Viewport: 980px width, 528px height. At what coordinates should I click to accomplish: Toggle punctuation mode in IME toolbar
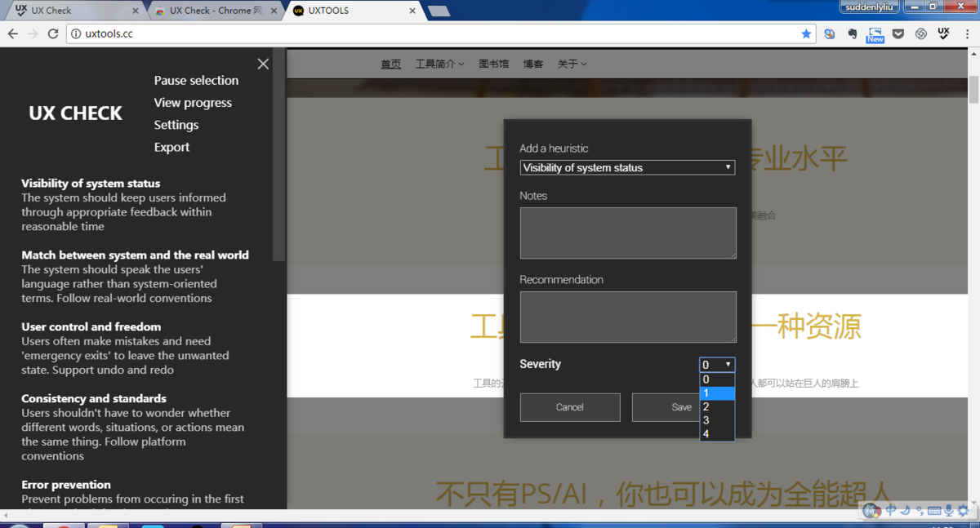(920, 511)
